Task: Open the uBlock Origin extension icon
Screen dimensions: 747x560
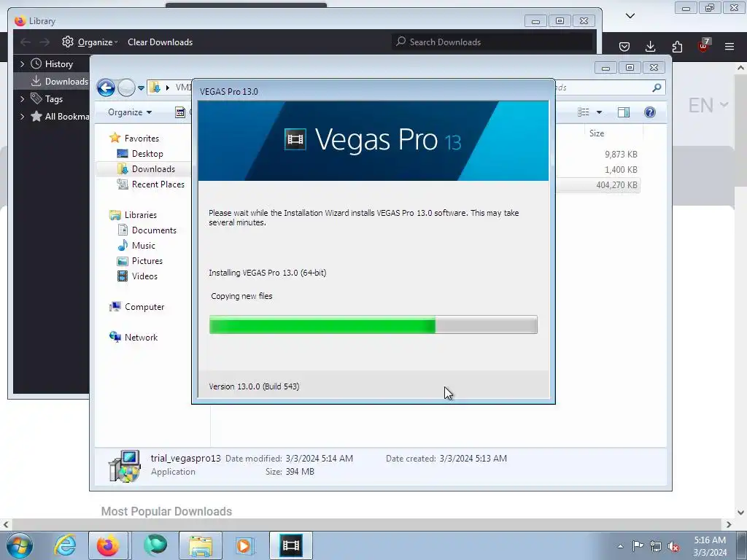Action: click(703, 46)
